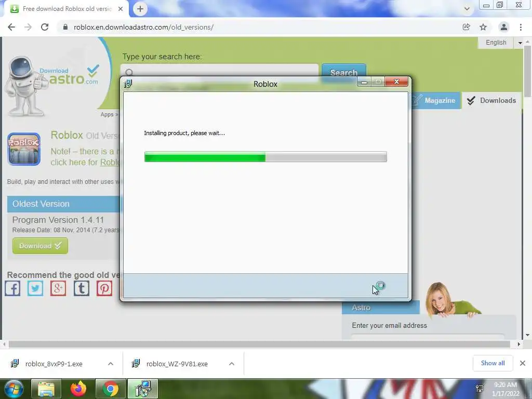Screen dimensions: 532x399
Task: Click the search text field
Action: 219,72
